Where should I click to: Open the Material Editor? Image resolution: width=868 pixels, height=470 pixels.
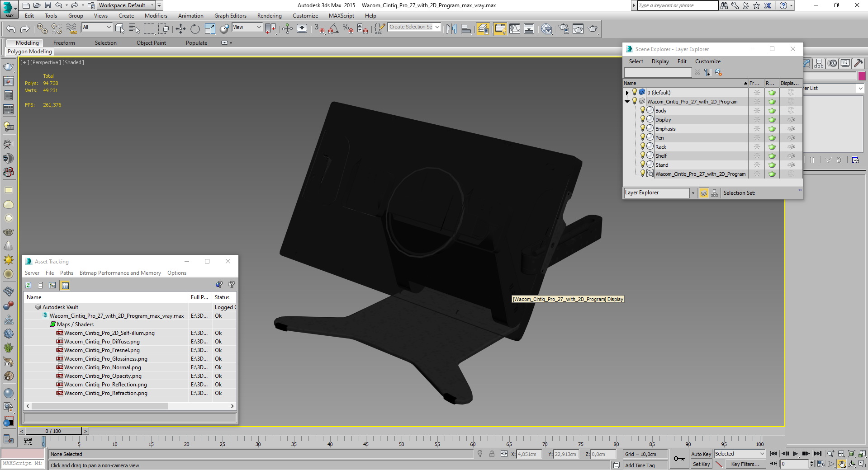point(546,29)
